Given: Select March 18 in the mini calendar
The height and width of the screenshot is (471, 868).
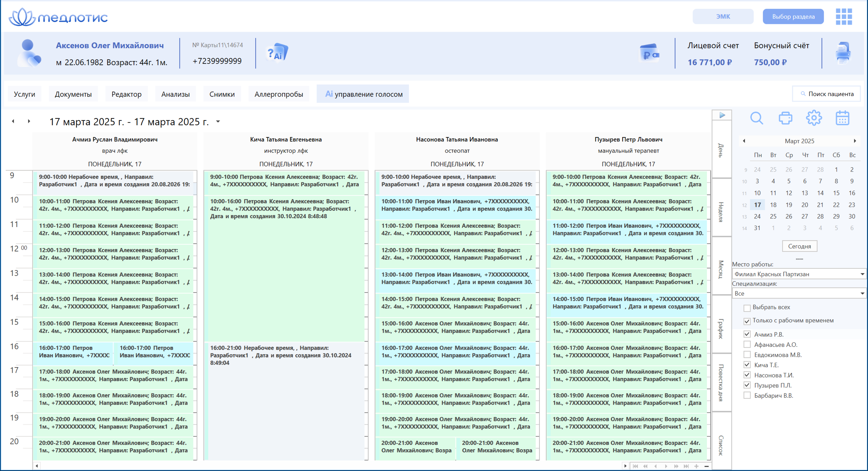Looking at the screenshot, I should (773, 205).
